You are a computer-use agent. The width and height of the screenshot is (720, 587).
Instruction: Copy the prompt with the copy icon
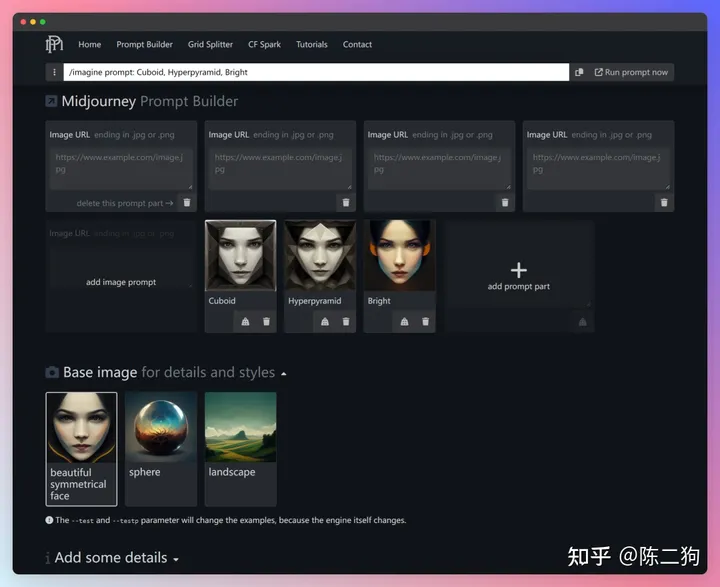tap(579, 72)
